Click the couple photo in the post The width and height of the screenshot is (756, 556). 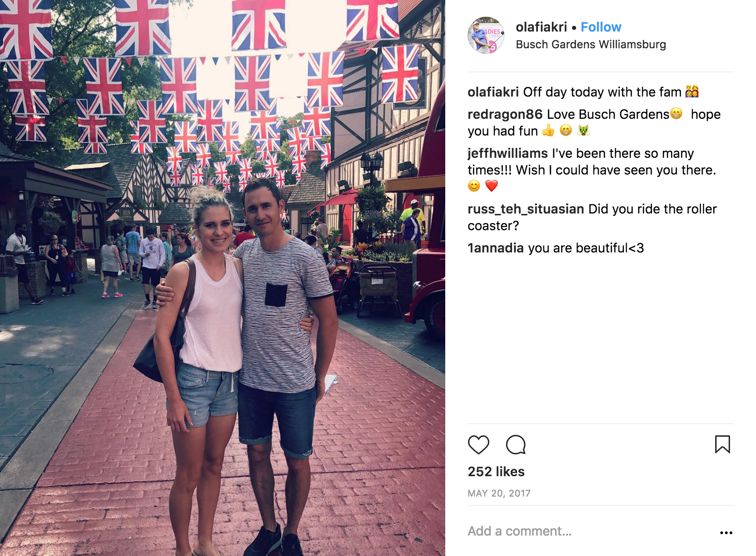click(223, 278)
